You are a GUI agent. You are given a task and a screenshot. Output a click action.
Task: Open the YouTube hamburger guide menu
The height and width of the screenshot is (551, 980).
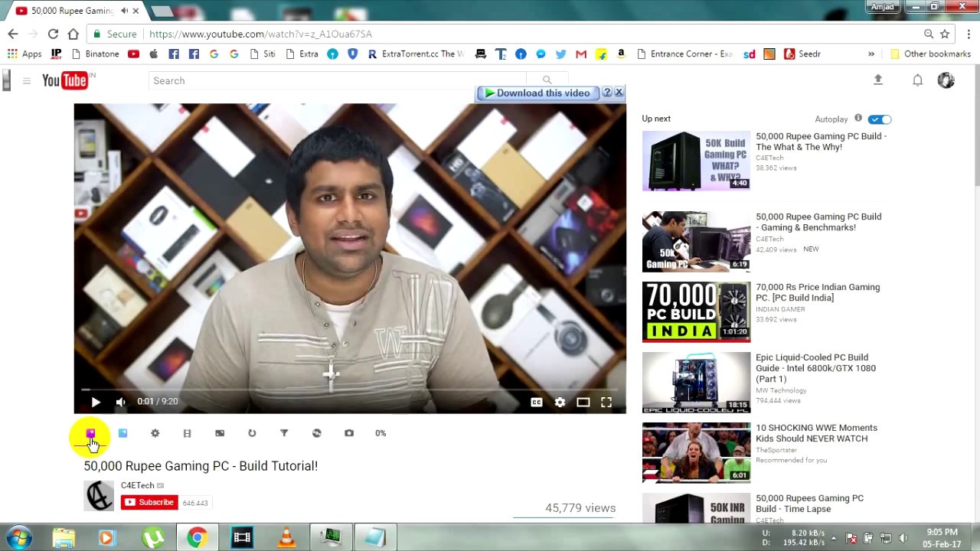point(26,80)
